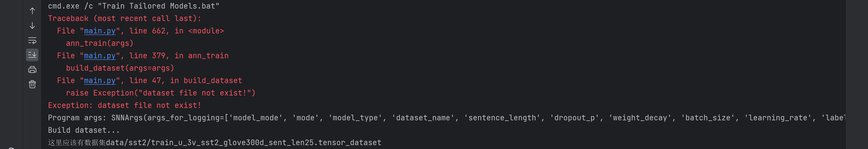Click '<module>' in the first traceback entry
868x149 pixels.
click(x=206, y=31)
